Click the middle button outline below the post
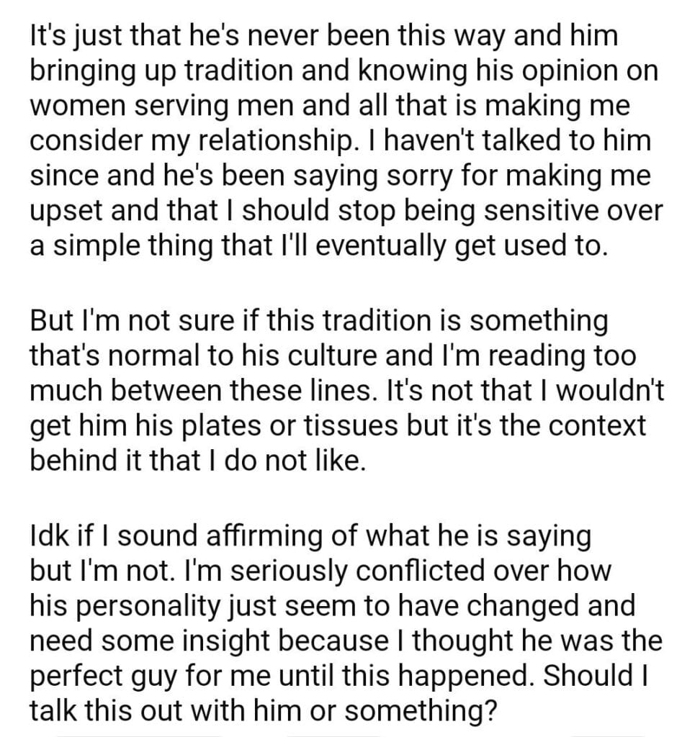700x737 pixels. point(333,733)
